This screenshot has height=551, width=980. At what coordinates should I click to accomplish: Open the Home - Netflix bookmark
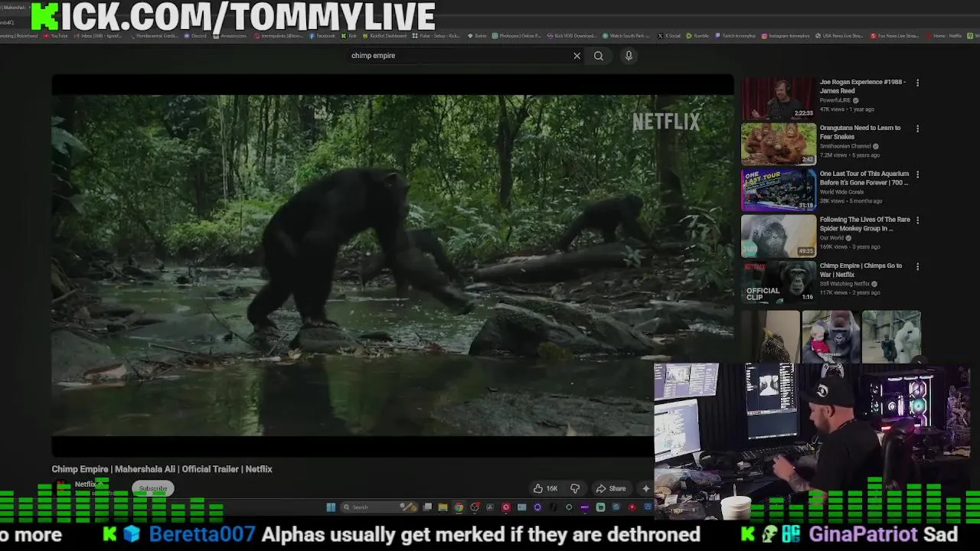coord(944,36)
